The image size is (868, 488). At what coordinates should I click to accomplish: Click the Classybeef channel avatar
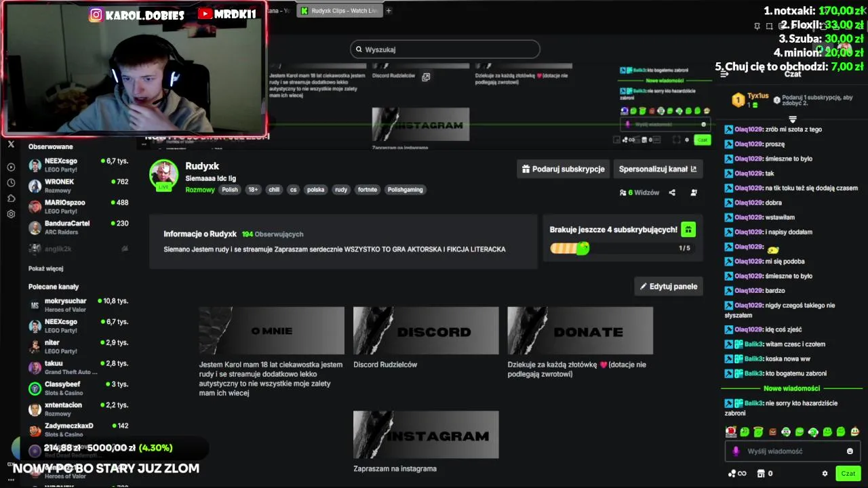[x=35, y=388]
